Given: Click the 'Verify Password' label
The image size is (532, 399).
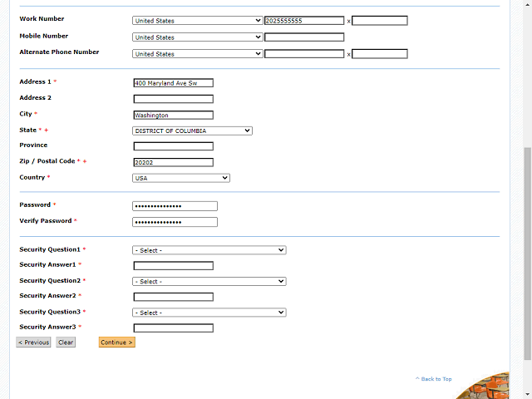Looking at the screenshot, I should point(46,221).
